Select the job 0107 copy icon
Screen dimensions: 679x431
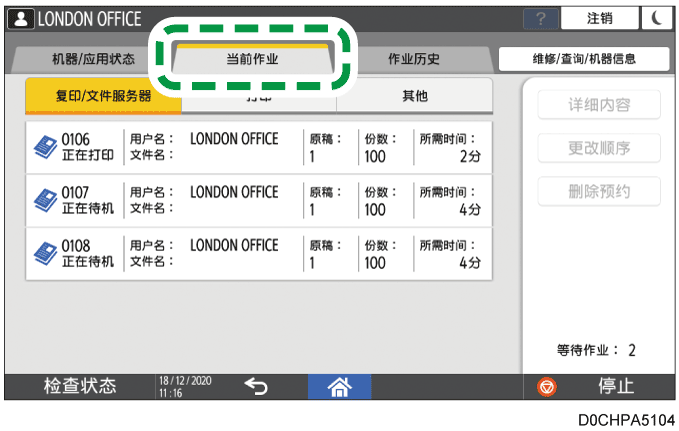(45, 200)
